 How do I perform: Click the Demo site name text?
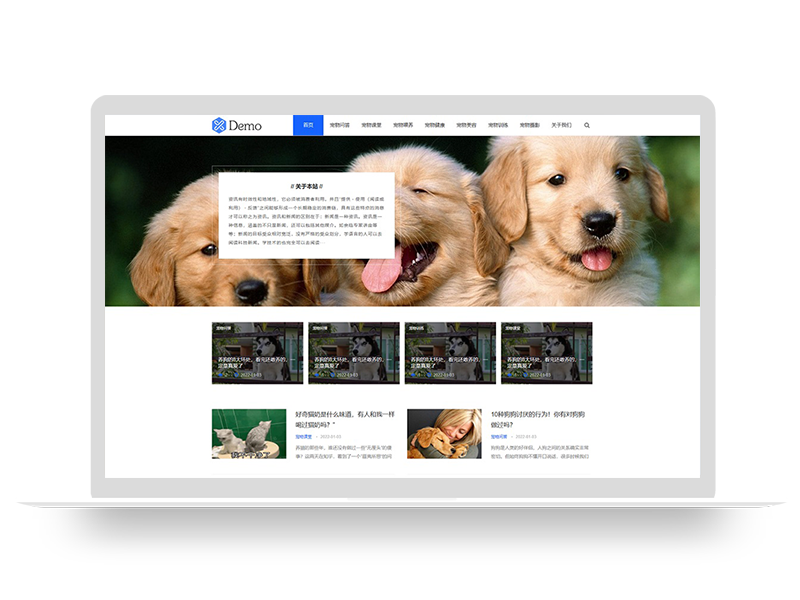tap(245, 126)
